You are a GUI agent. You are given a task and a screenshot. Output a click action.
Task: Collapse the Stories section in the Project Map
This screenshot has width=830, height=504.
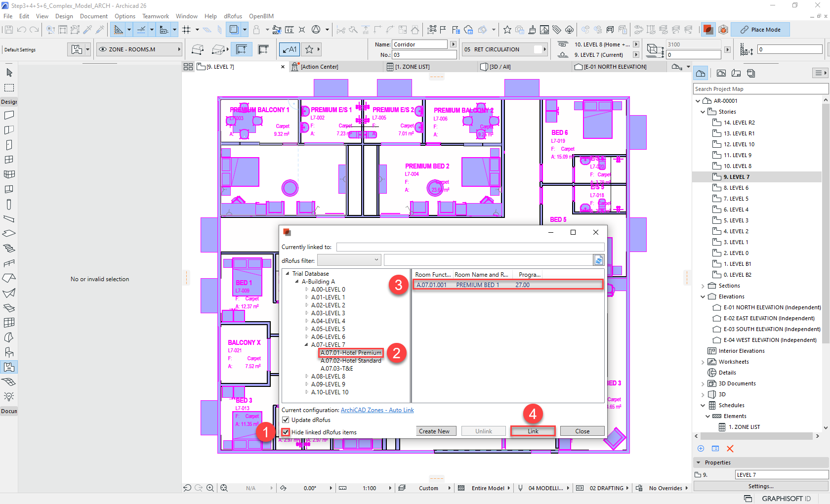pyautogui.click(x=703, y=111)
